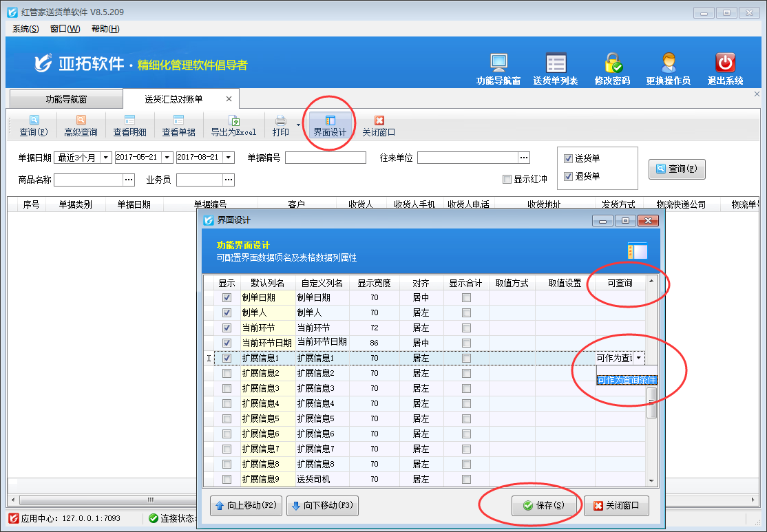This screenshot has width=767, height=532.
Task: Select 可作为查询条件 from the dropdown list
Action: [627, 380]
